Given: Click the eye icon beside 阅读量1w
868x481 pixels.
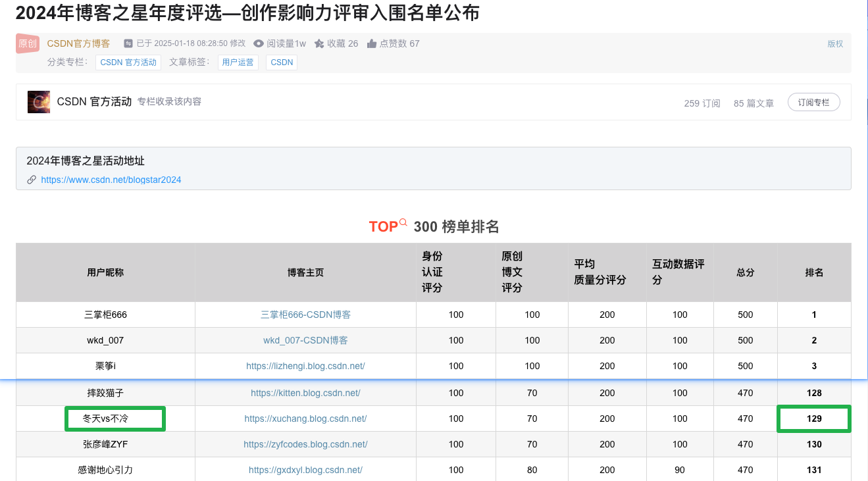Looking at the screenshot, I should click(x=259, y=43).
